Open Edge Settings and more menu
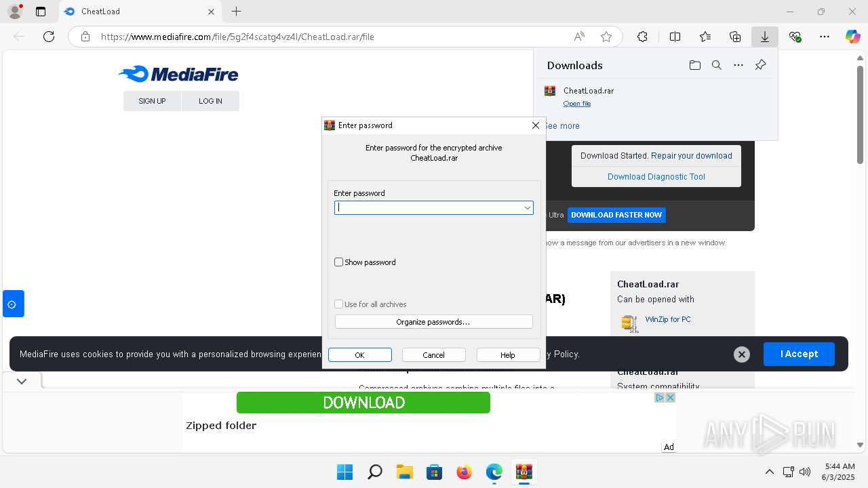Screen dimensions: 868x488 pyautogui.click(x=825, y=37)
